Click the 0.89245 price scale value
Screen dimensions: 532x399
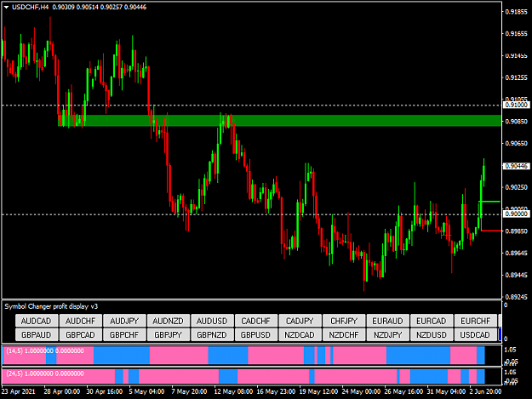517,297
